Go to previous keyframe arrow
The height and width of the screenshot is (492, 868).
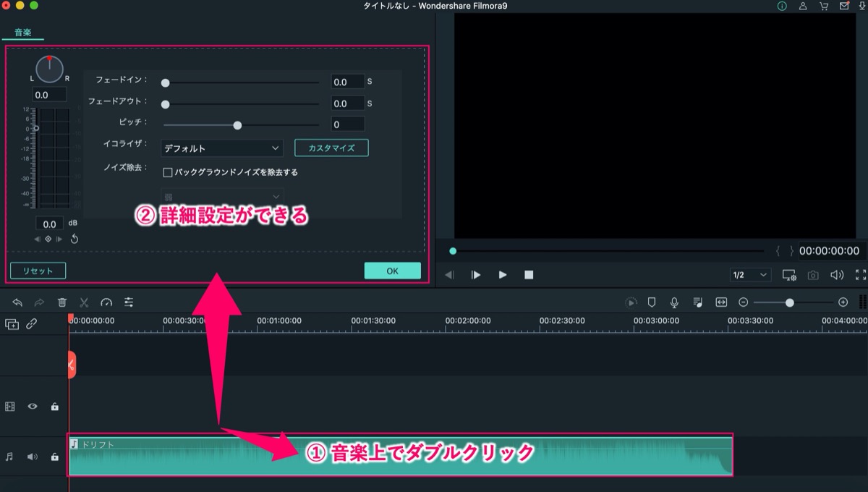[38, 239]
